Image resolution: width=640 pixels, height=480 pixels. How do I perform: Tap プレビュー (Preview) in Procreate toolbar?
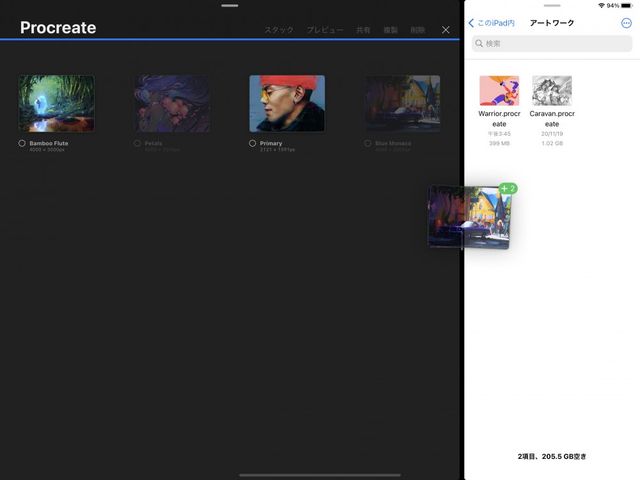[325, 30]
